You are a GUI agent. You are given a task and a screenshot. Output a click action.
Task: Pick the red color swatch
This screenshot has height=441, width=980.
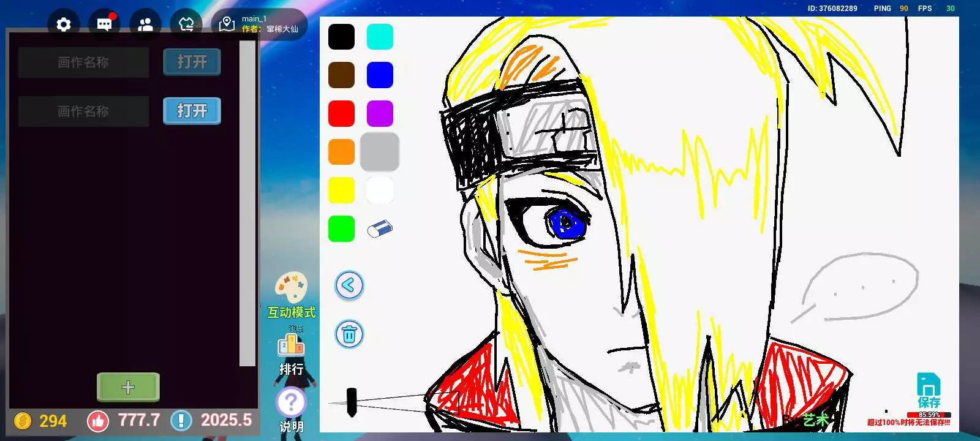[x=341, y=113]
